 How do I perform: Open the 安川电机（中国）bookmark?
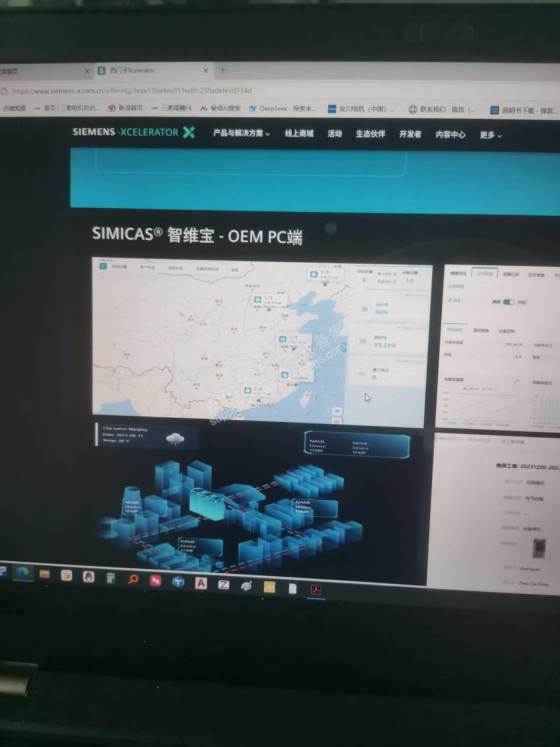(x=361, y=109)
